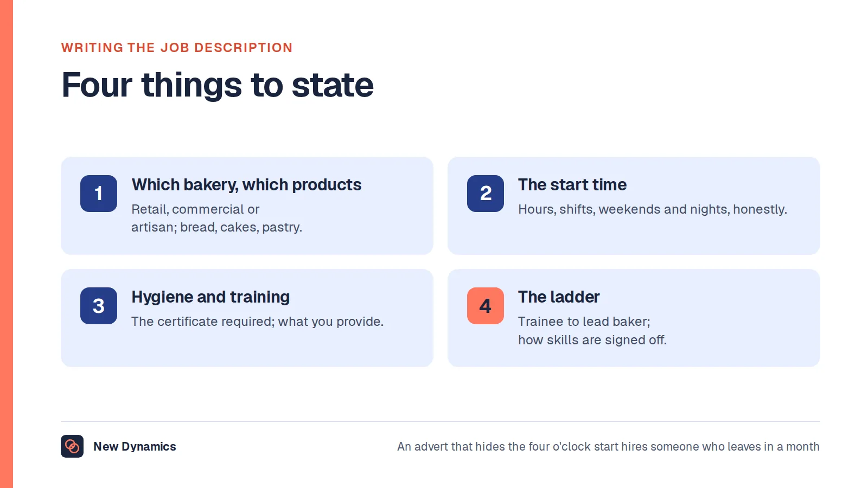
Task: Click the 'Which bakery, which products' heading
Action: (x=246, y=185)
